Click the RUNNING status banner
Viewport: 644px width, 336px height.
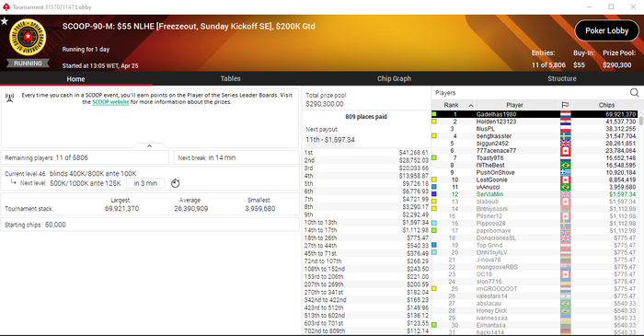point(28,64)
